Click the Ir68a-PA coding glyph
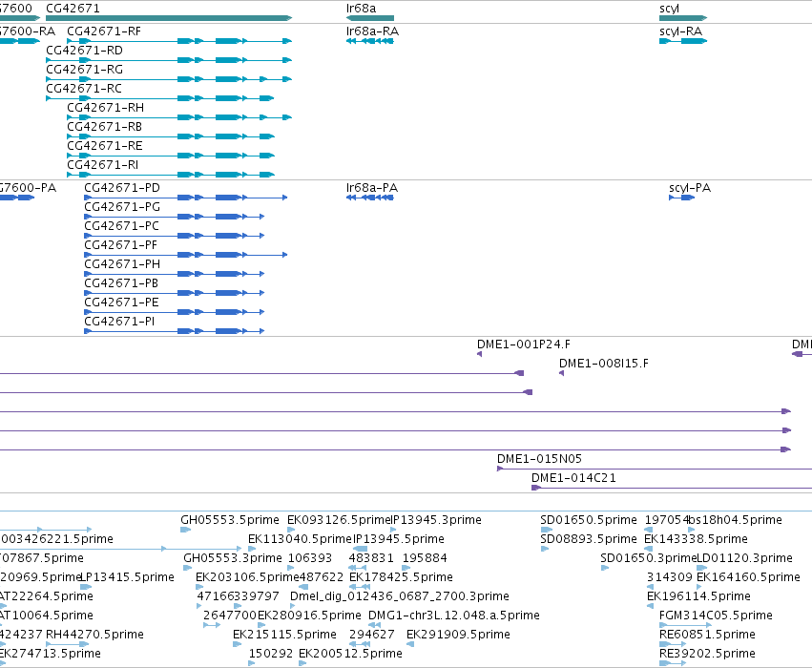Viewport: 812px width, 668px height. click(x=370, y=198)
